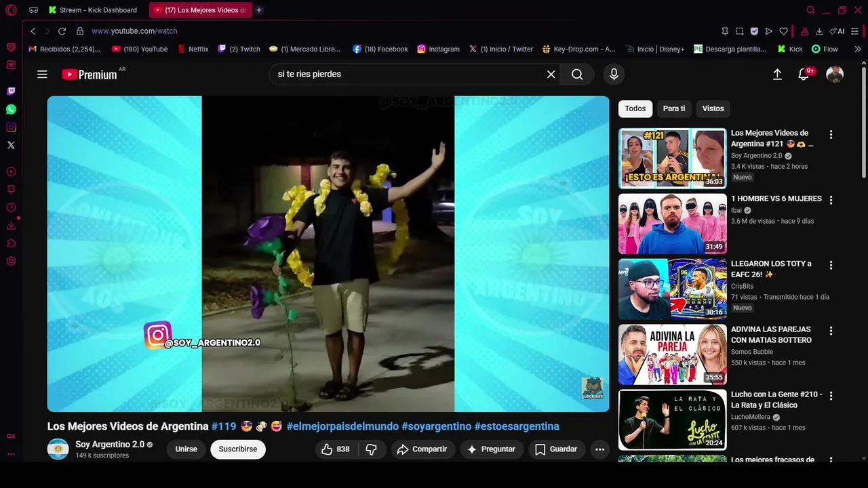This screenshot has height=488, width=868.
Task: Switch to Stream - Kick Dashboard tab
Action: coord(93,10)
